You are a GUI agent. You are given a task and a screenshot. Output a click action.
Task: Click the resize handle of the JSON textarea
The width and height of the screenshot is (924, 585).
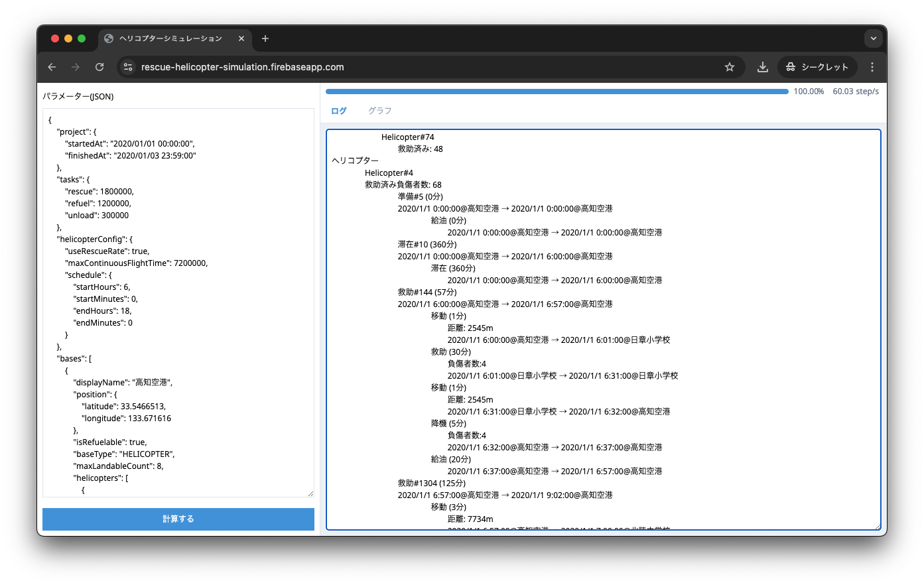pyautogui.click(x=310, y=493)
